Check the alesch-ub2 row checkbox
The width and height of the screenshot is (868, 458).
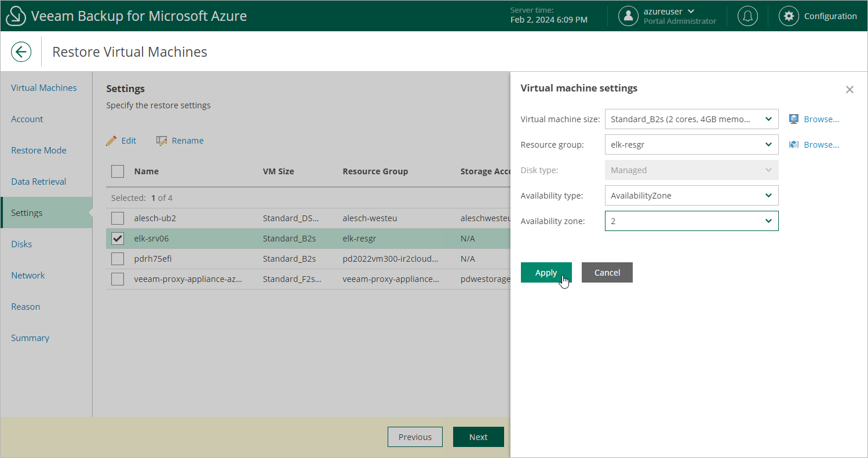click(x=118, y=218)
